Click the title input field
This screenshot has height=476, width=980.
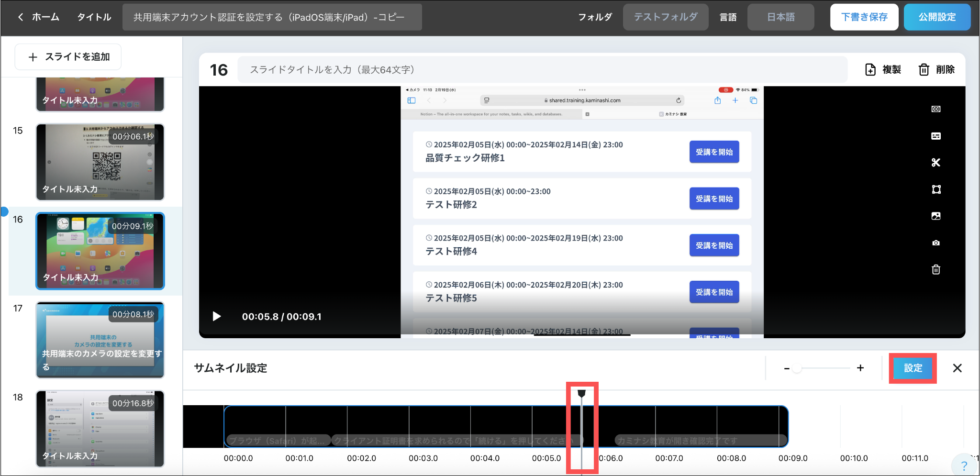272,17
